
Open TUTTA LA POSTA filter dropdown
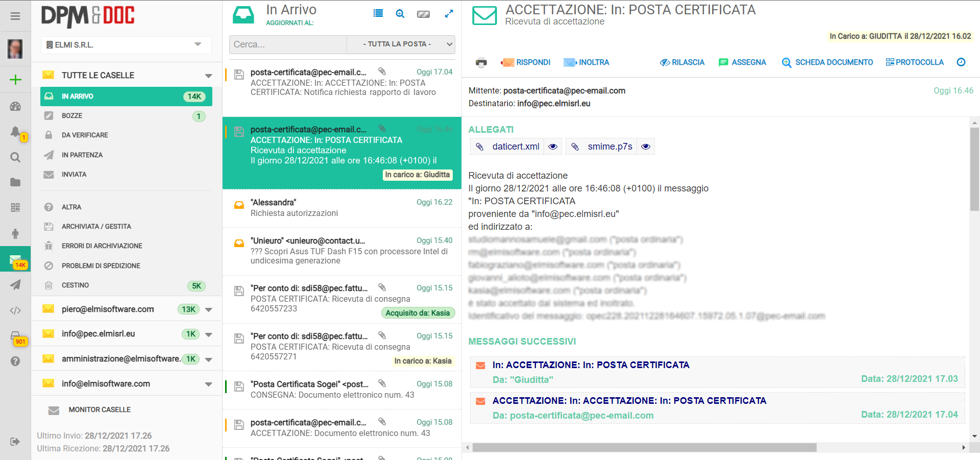click(x=401, y=44)
